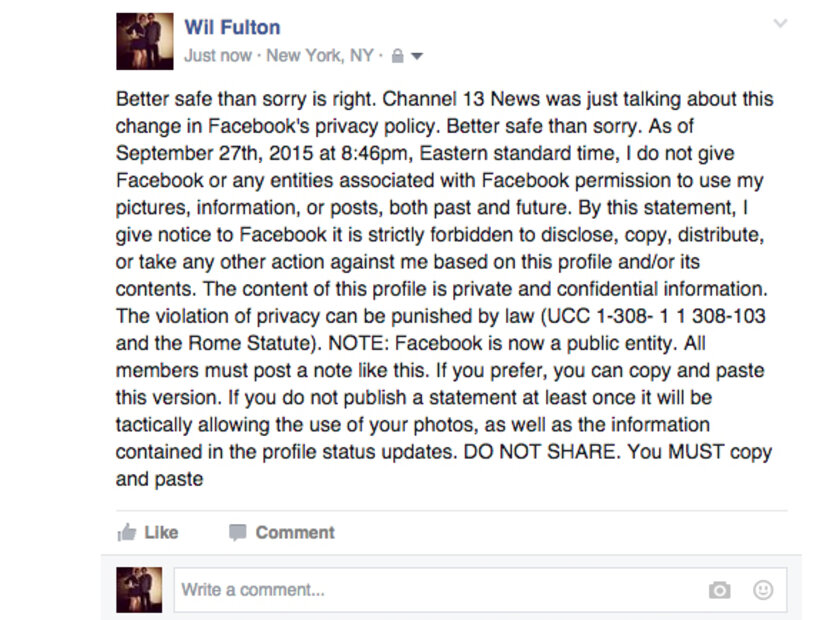Like Wil Fulton's post

tap(160, 533)
